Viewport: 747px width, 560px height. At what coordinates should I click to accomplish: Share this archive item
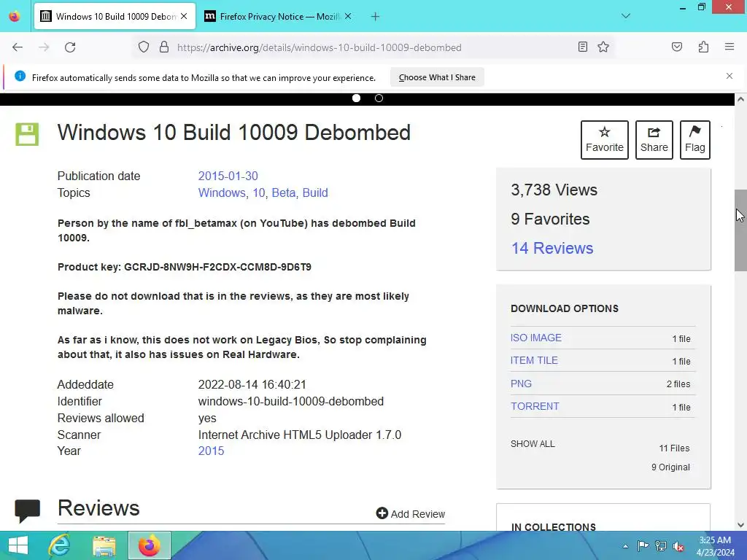click(x=654, y=140)
